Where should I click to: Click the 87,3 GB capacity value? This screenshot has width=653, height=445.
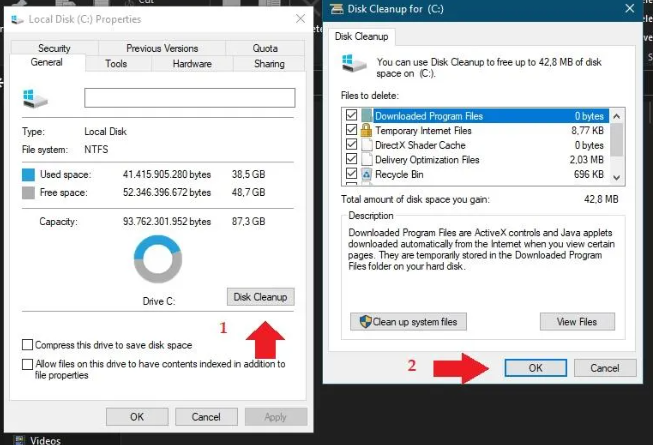(x=249, y=221)
